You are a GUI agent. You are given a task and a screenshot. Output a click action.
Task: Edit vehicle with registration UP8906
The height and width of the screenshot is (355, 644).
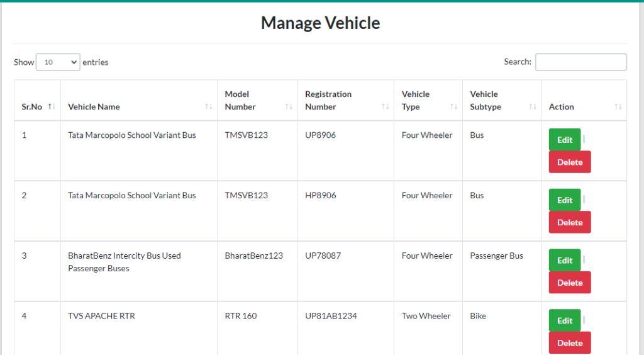pos(565,140)
